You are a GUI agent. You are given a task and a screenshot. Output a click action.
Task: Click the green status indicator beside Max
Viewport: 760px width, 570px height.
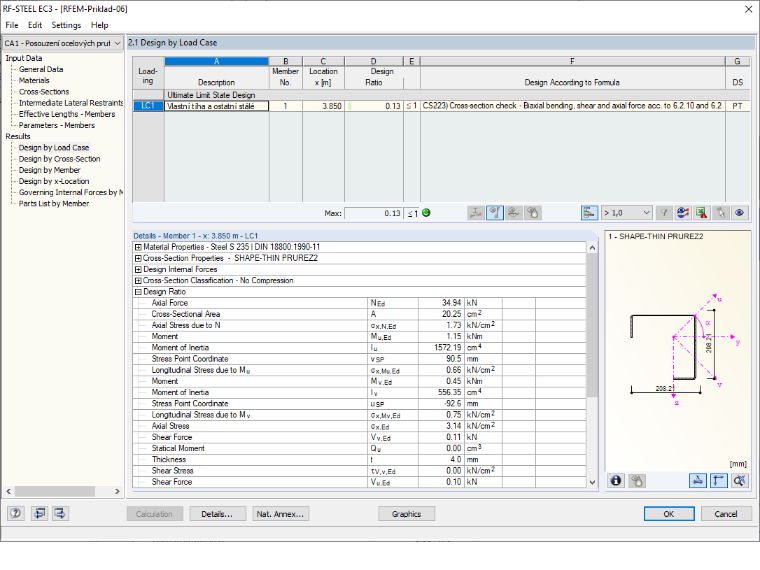click(426, 213)
